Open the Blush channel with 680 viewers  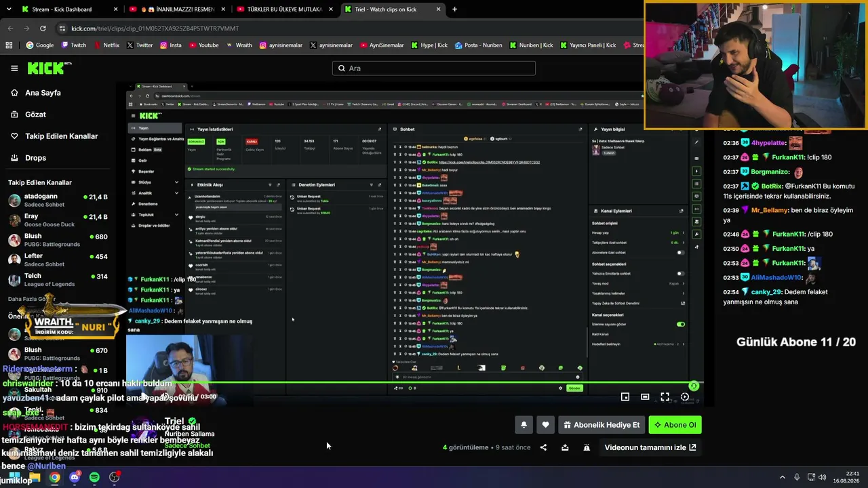58,240
